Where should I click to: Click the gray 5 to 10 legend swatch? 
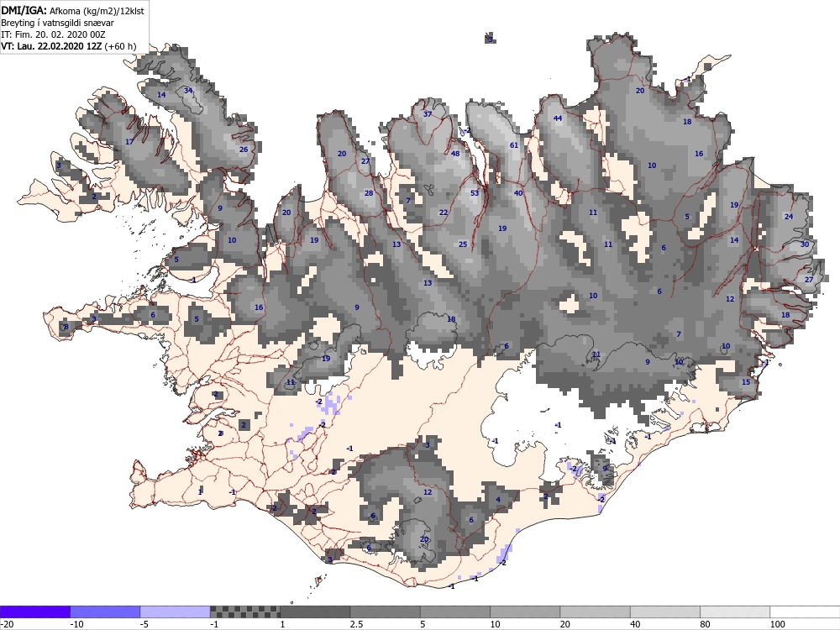coord(454,612)
